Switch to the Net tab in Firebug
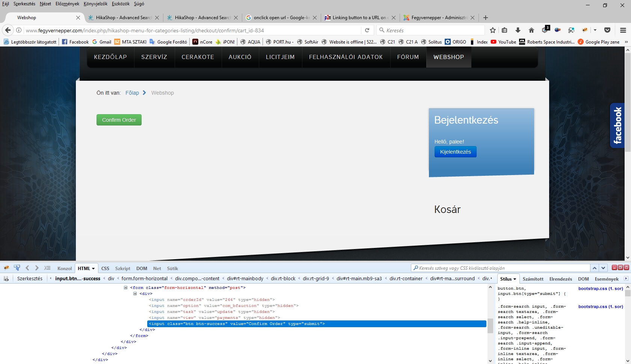631x364 pixels. (x=157, y=269)
